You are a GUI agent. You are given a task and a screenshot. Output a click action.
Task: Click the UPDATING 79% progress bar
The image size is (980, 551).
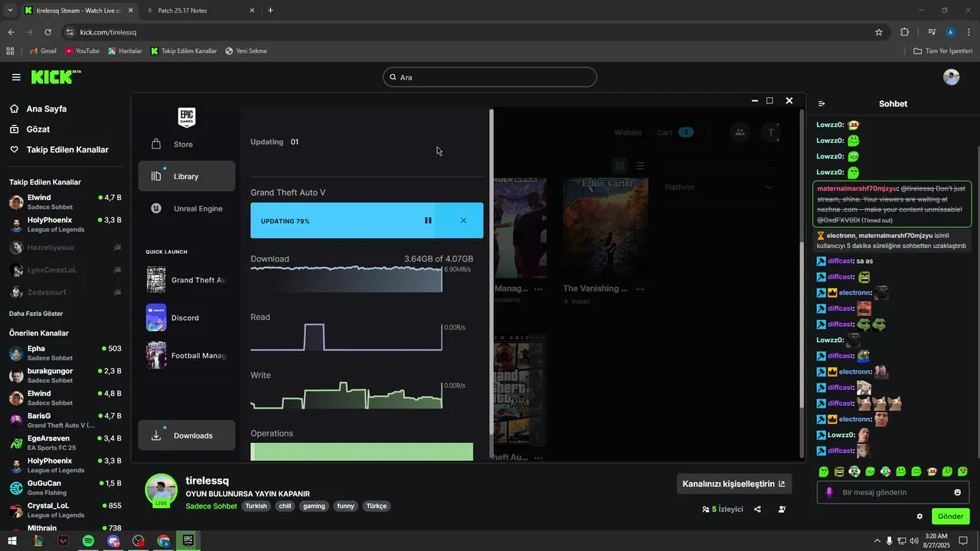[x=367, y=220]
